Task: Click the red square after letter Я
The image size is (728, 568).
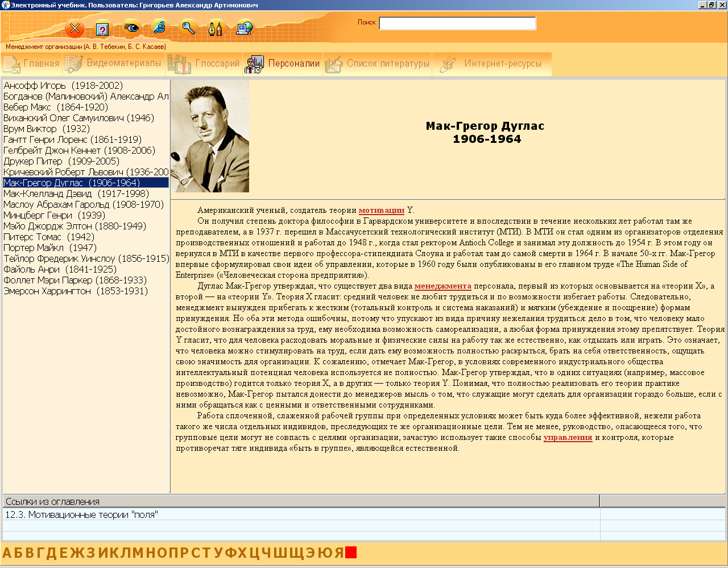Action: (x=351, y=553)
